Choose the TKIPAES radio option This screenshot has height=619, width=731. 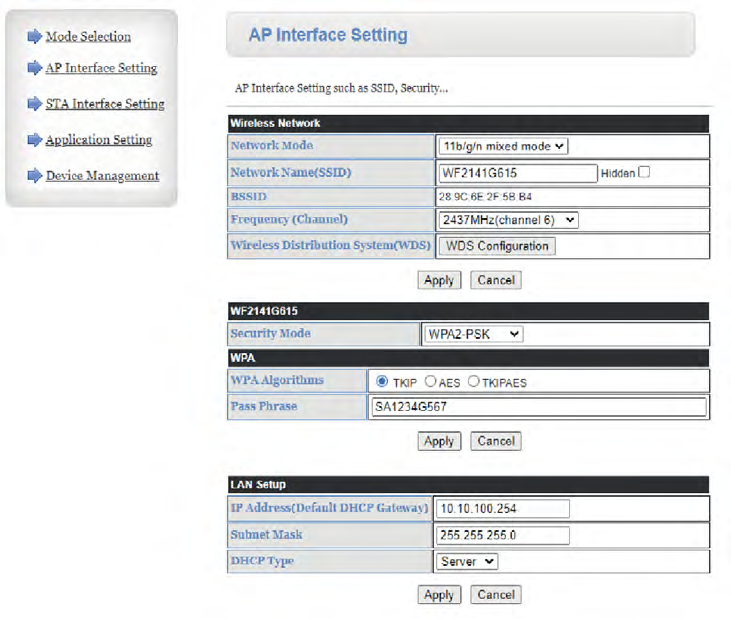pos(474,381)
